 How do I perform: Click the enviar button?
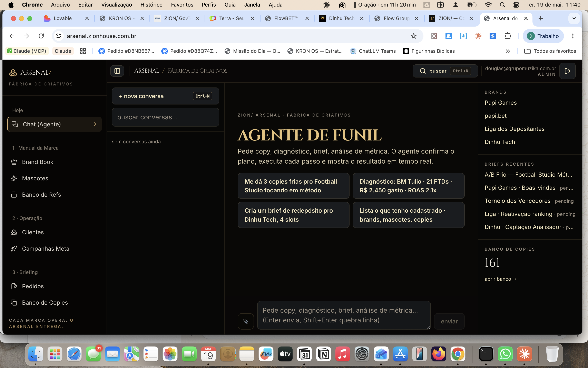tap(449, 321)
